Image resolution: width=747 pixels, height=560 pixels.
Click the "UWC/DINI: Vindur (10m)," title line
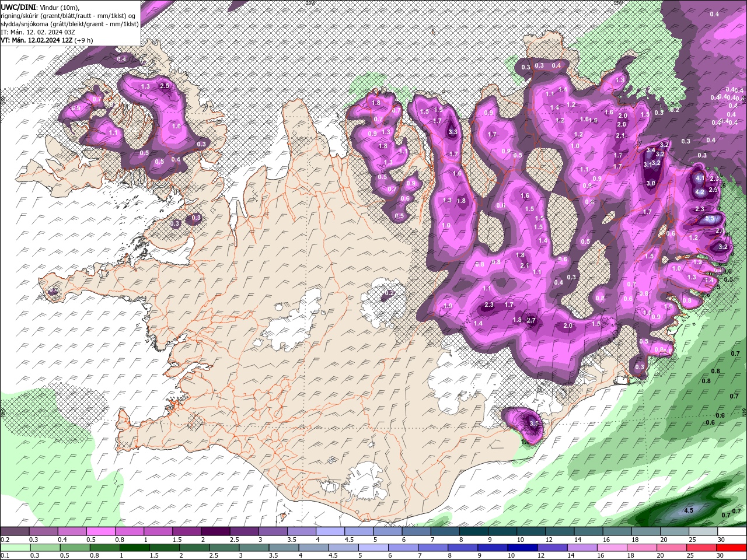tap(40, 6)
